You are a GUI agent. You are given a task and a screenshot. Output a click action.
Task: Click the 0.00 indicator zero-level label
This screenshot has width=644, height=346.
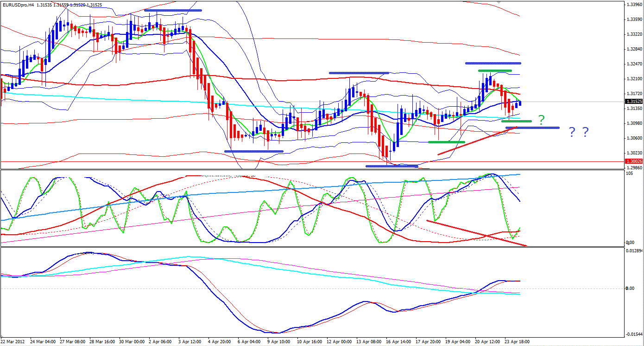[x=630, y=288]
